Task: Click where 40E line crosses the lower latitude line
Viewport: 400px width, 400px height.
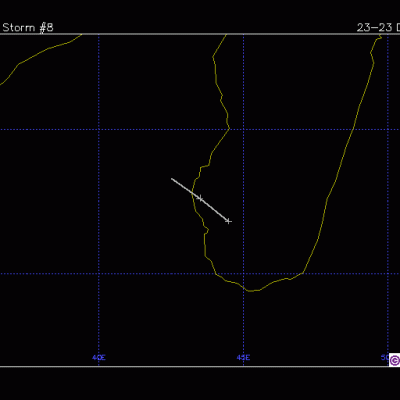Action: click(99, 274)
